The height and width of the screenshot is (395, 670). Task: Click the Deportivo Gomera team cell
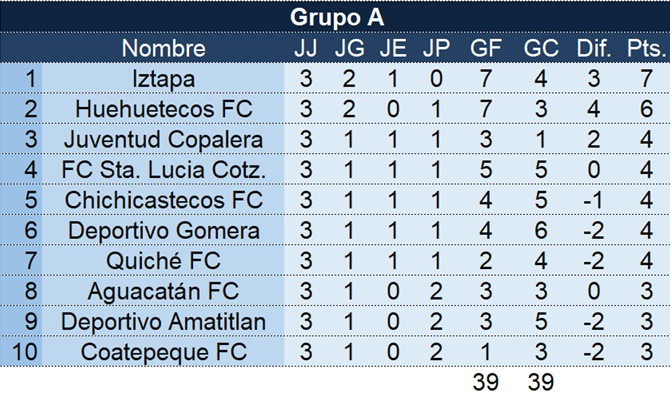pos(163,230)
